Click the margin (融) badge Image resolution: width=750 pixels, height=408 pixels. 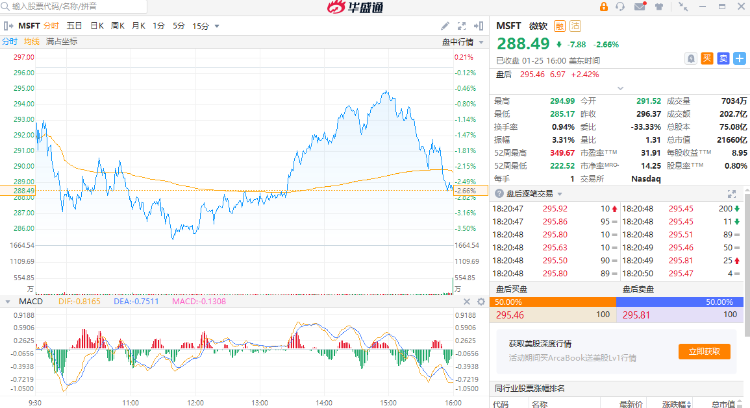coord(560,26)
